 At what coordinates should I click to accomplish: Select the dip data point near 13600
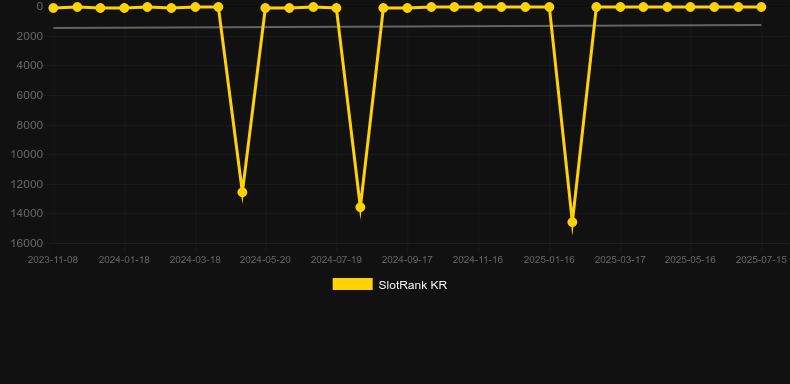pyautogui.click(x=360, y=208)
